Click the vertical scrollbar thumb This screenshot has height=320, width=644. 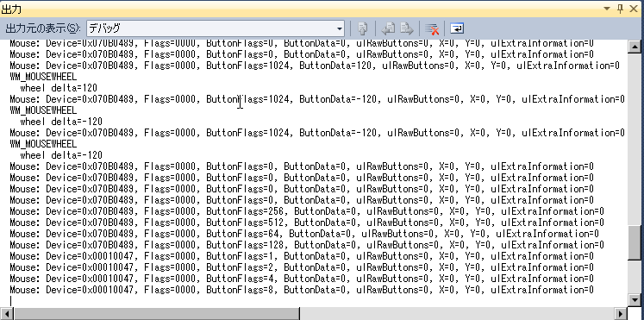tap(635, 242)
